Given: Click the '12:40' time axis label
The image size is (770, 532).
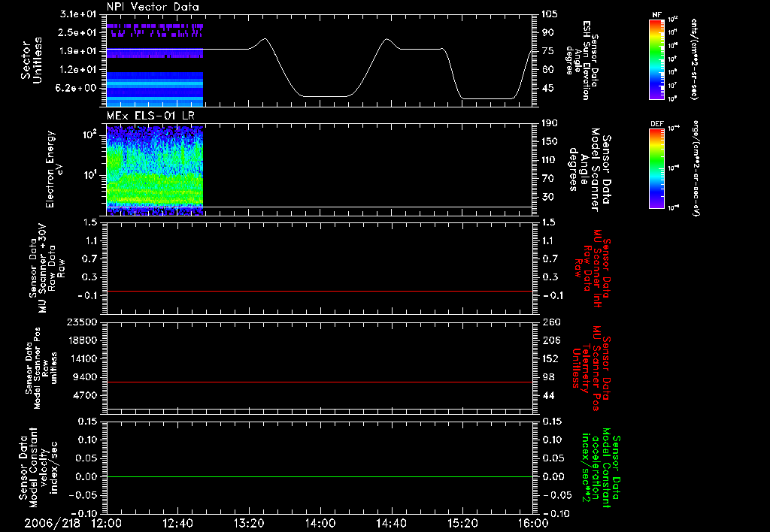Looking at the screenshot, I should (177, 524).
